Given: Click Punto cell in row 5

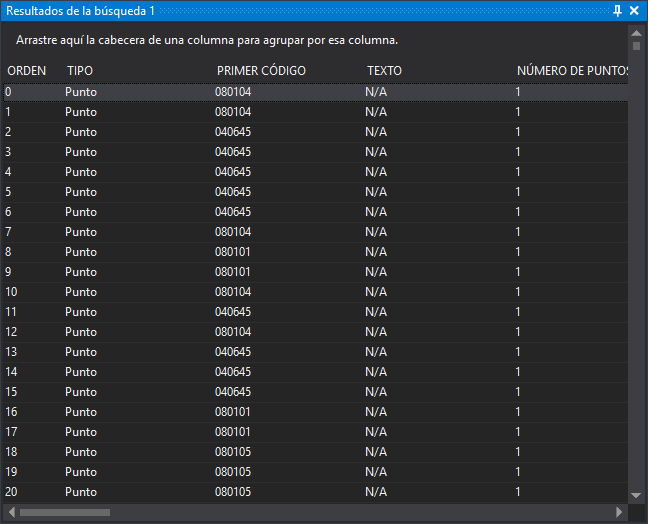Looking at the screenshot, I should tap(81, 192).
